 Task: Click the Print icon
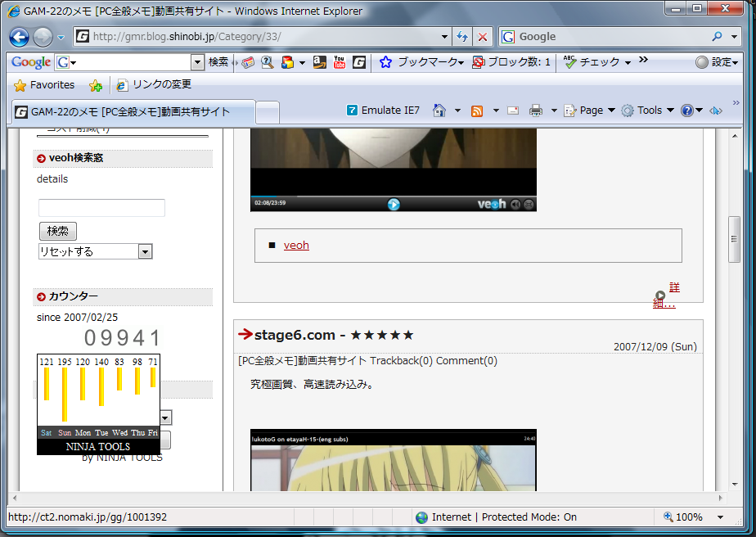click(x=536, y=111)
